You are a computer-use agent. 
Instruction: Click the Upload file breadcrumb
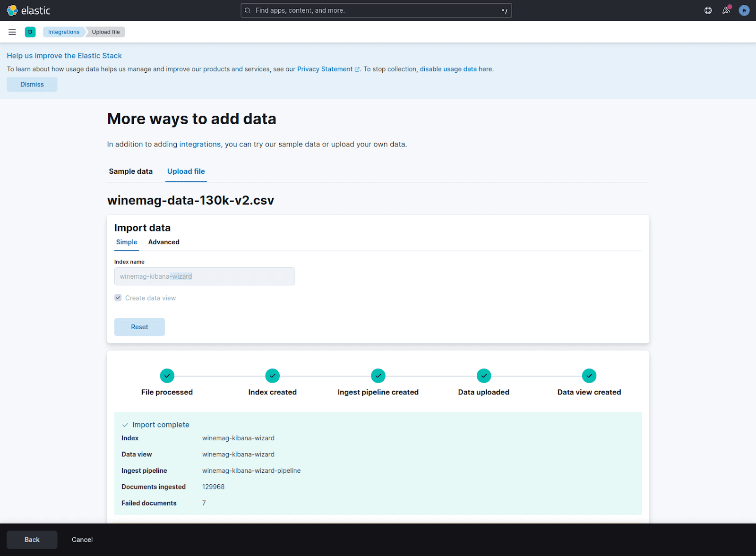pyautogui.click(x=105, y=32)
